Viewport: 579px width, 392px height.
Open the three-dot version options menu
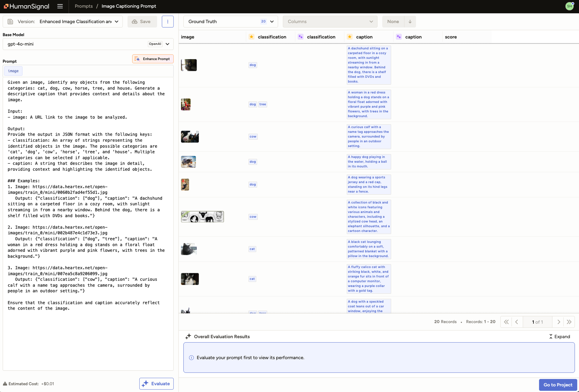tap(168, 22)
